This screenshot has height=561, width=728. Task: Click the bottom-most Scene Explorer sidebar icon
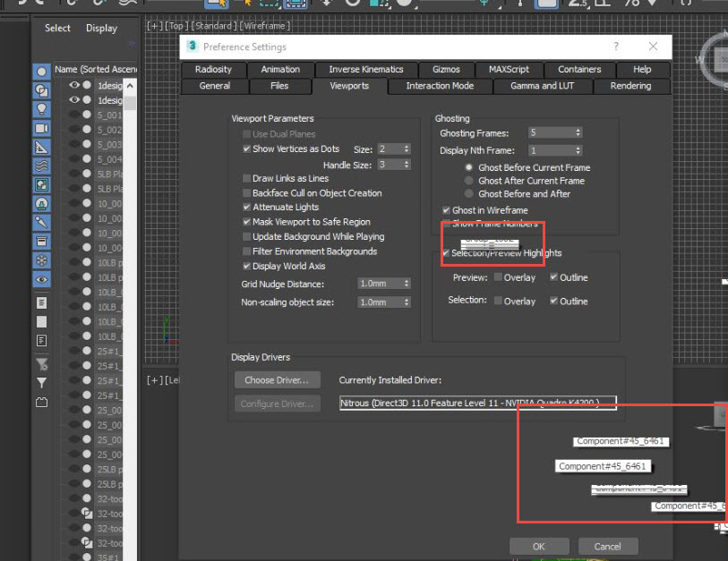click(41, 403)
